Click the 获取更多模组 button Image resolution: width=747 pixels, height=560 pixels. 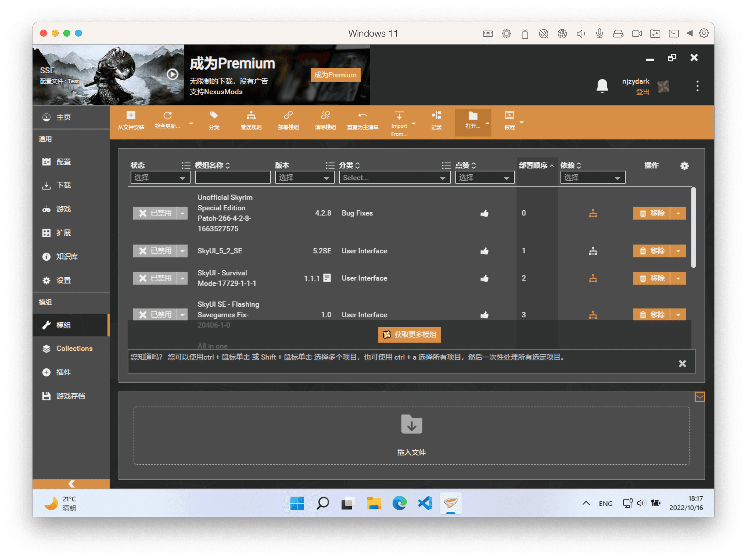click(409, 335)
